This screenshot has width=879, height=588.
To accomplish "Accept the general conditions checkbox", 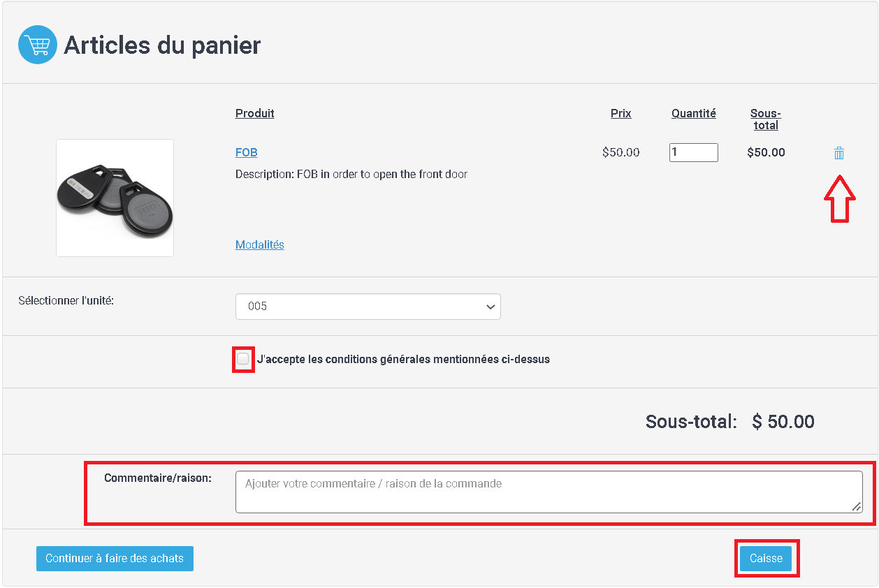I will tap(242, 359).
